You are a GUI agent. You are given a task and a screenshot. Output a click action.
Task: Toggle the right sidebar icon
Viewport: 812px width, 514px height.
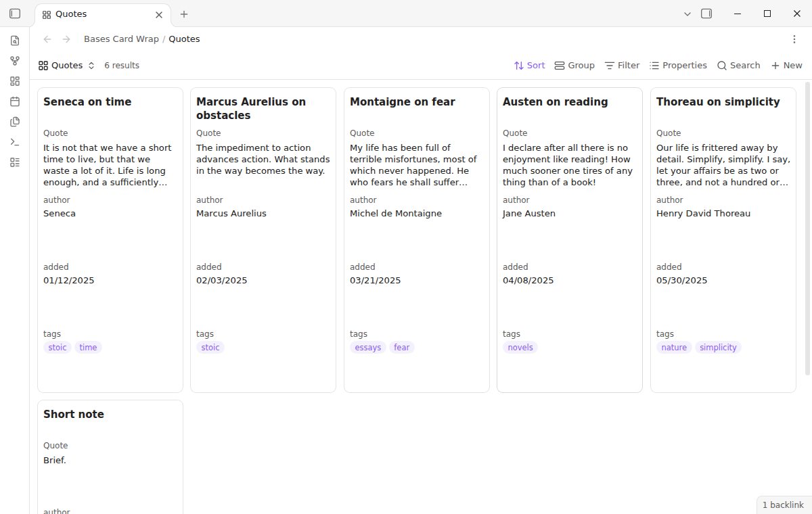pos(706,14)
